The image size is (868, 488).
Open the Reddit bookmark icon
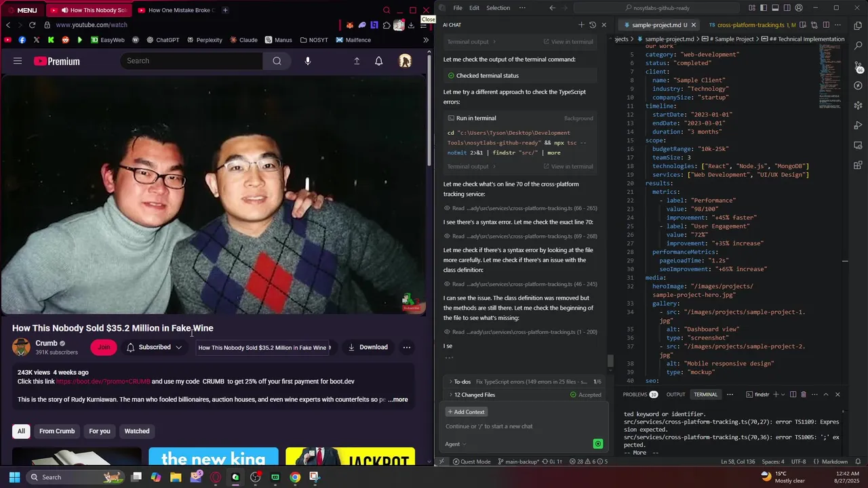[x=65, y=40]
